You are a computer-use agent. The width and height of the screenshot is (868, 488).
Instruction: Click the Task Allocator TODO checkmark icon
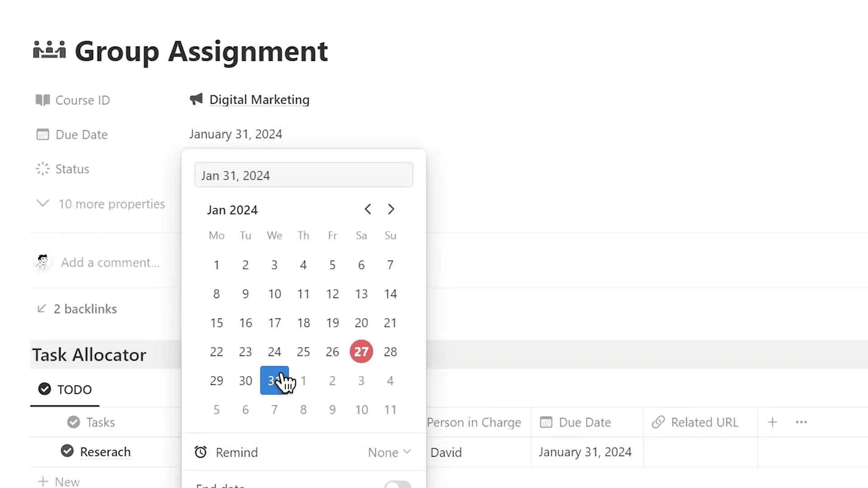coord(44,389)
